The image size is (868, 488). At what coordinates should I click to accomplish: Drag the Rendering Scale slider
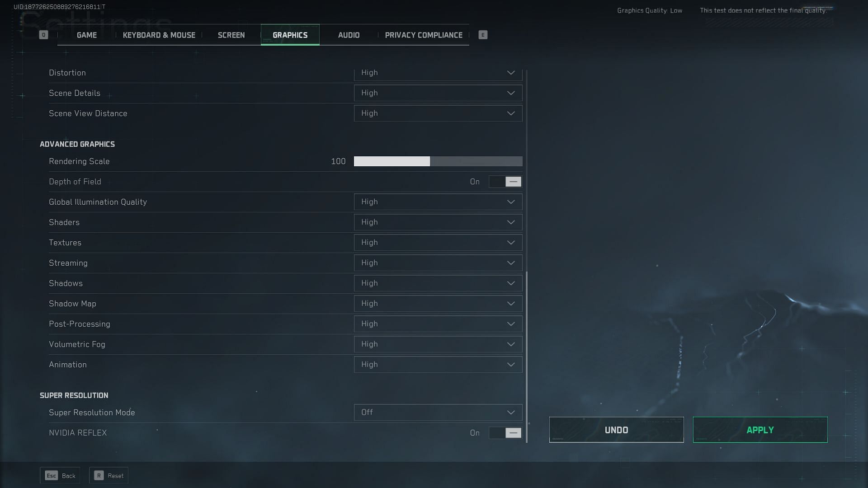pos(429,161)
